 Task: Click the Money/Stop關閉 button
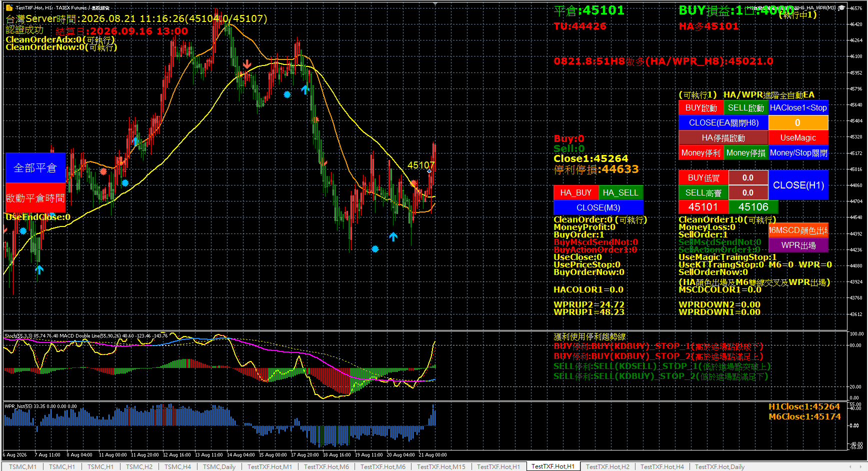point(798,152)
